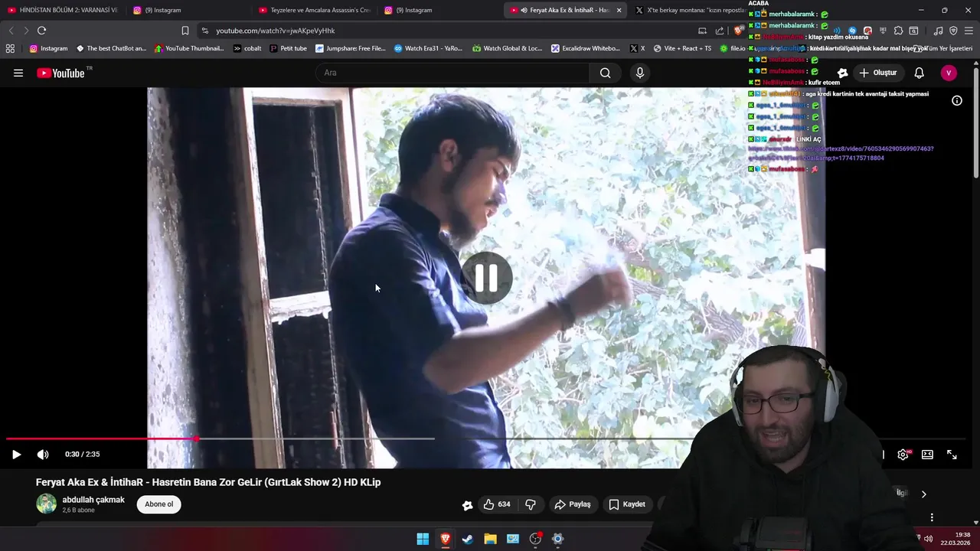Subscribe using the Abone ol button
Image resolution: width=980 pixels, height=551 pixels.
(159, 504)
